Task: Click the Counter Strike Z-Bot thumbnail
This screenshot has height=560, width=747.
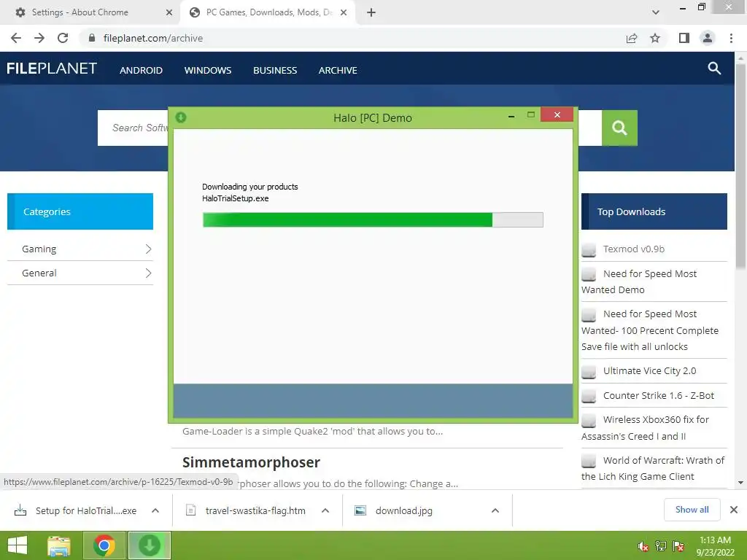Action: [x=589, y=396]
